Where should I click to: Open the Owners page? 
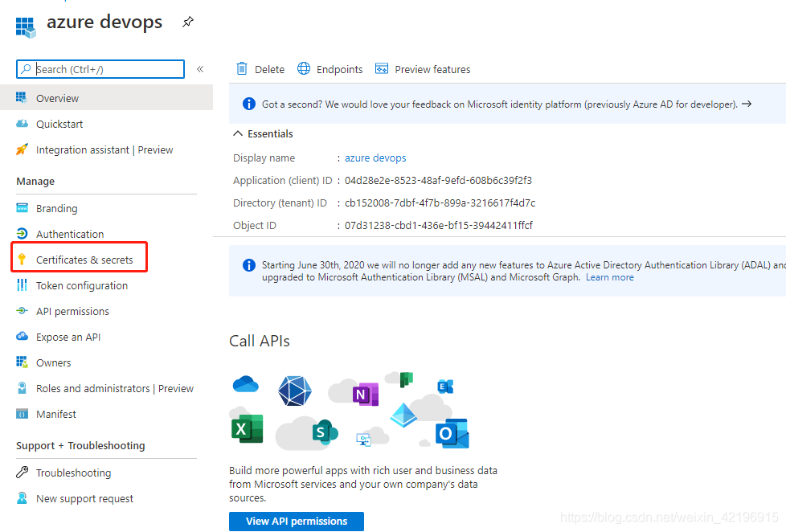53,362
